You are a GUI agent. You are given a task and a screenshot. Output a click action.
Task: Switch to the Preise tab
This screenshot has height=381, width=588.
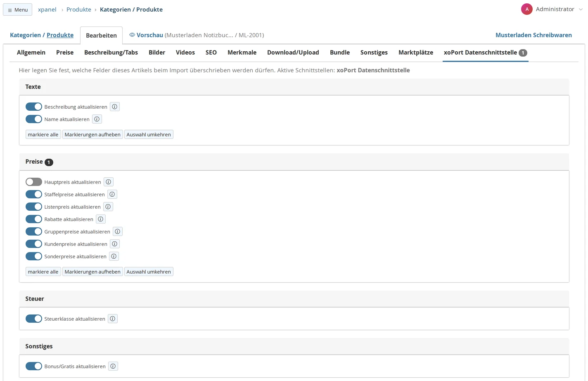coord(65,52)
